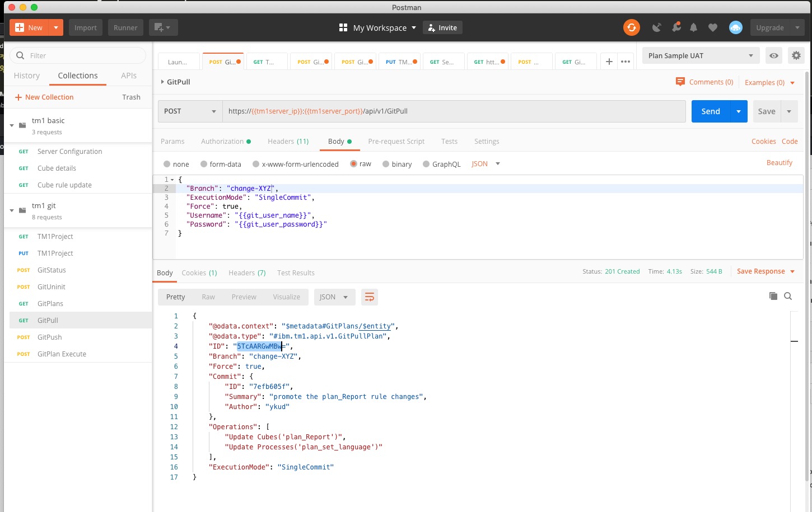
Task: Switch to the History sidebar tab
Action: [27, 76]
